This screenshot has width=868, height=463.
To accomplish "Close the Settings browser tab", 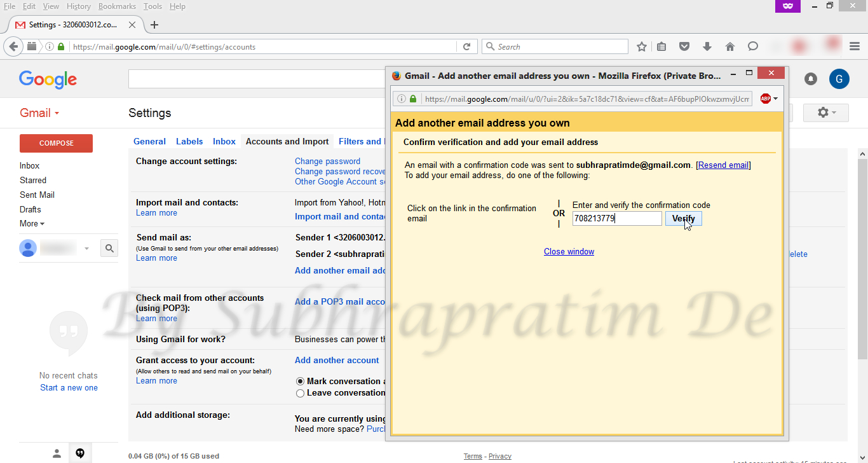I will point(132,25).
